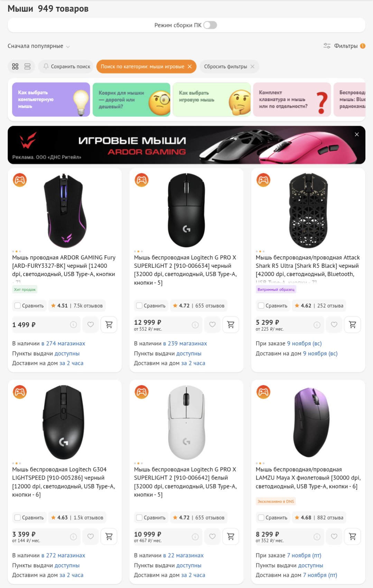Viewport: 373px width, 588px height.
Task: Favorite the Logitech G304 LIGHTSPEED mouse
Action: [91, 537]
